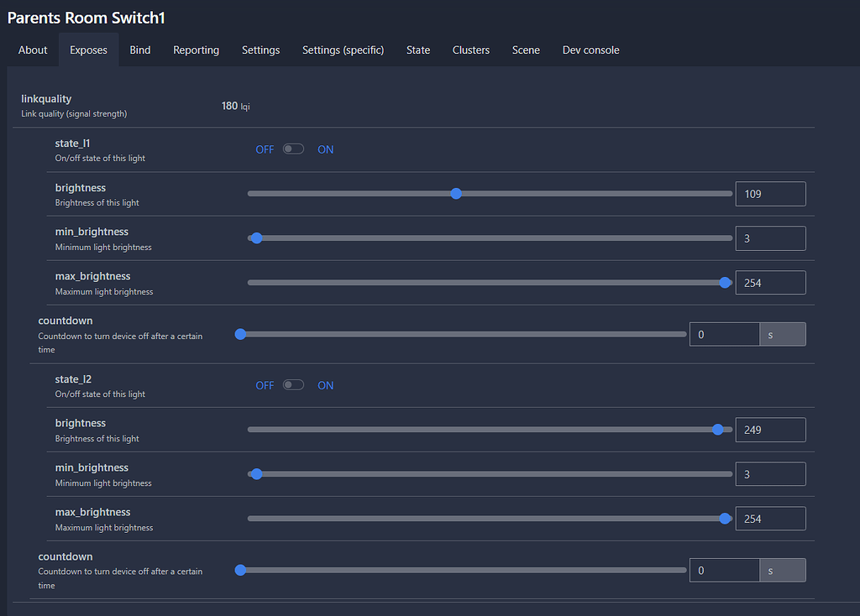Image resolution: width=860 pixels, height=616 pixels.
Task: Switch to the About tab
Action: (x=32, y=50)
